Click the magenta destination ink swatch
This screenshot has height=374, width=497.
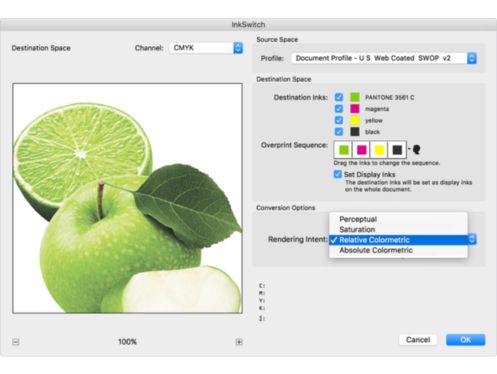[355, 109]
